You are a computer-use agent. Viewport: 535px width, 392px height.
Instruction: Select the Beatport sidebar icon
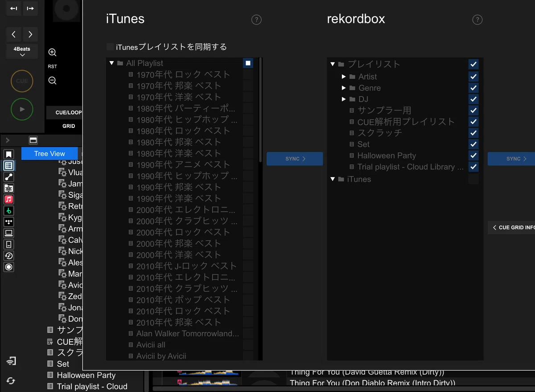8,211
